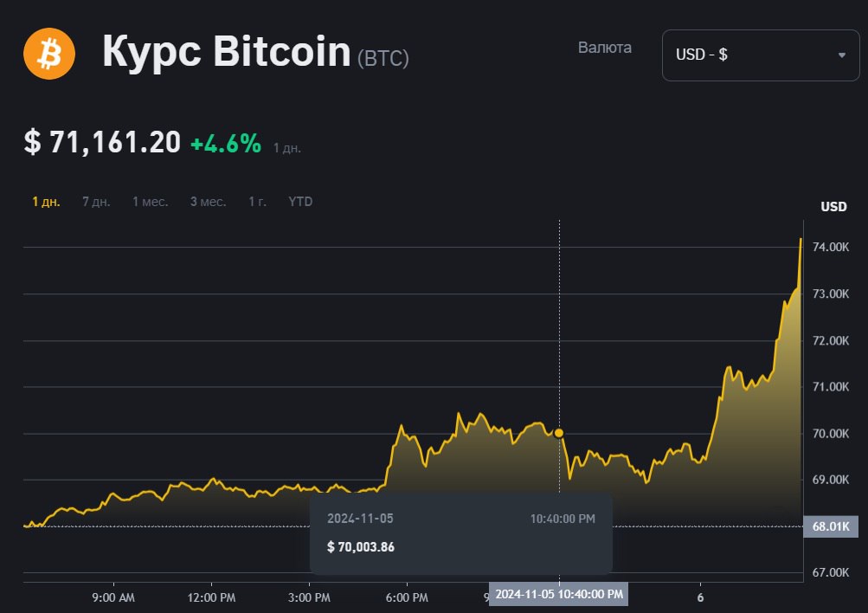The image size is (868, 613).
Task: Click the (BTC) ticker label
Action: (383, 58)
